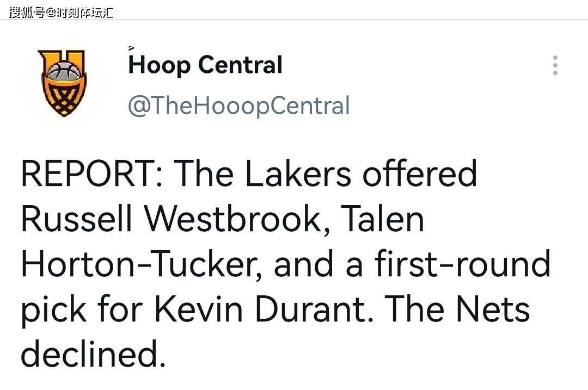Select the name Russell Westbrook

171,219
